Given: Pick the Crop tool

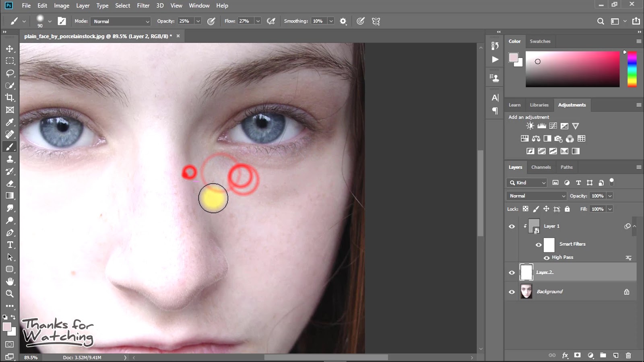Looking at the screenshot, I should point(10,98).
